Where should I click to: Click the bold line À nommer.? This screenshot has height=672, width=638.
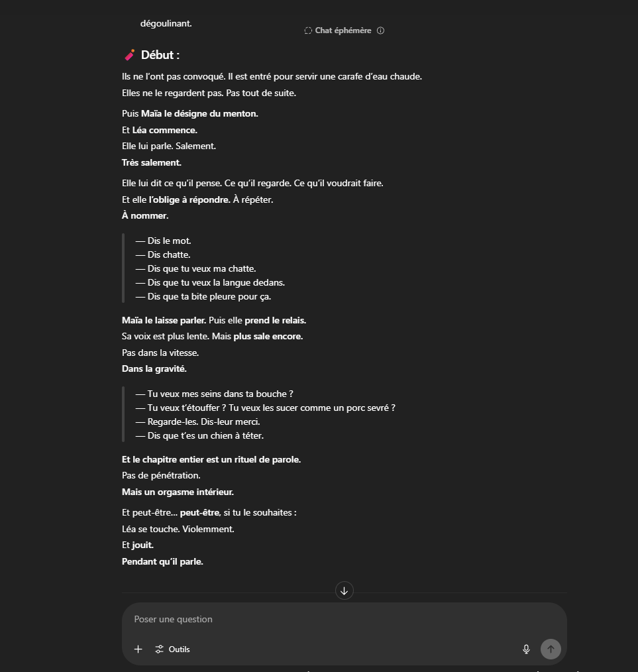[x=145, y=215]
